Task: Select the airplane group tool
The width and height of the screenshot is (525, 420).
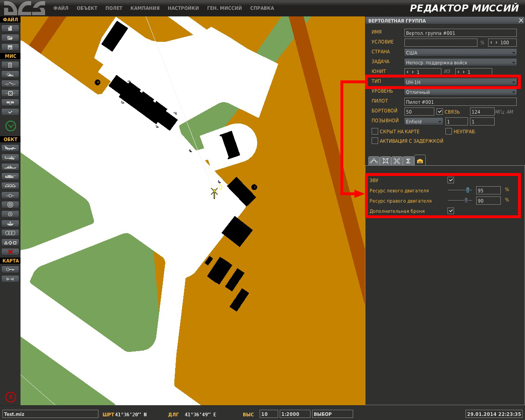Action: (x=10, y=148)
